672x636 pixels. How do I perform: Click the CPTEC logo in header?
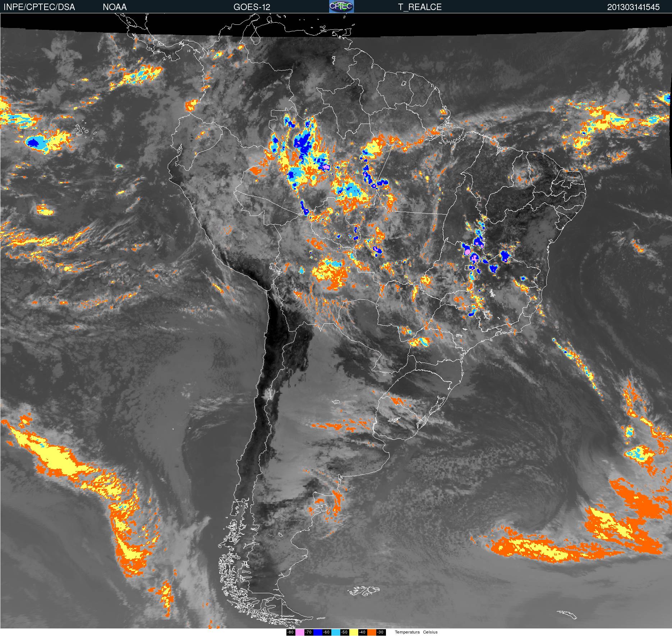341,6
